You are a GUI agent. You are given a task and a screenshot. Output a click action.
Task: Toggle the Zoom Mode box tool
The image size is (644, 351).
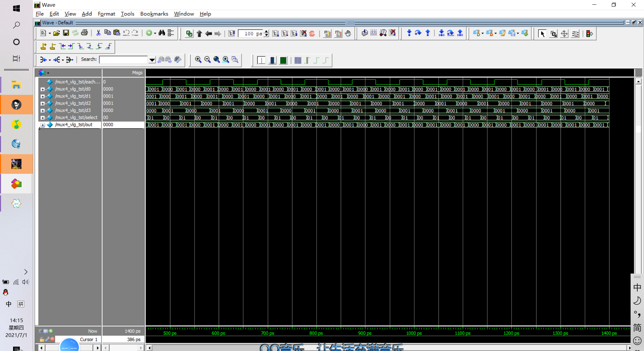coord(553,34)
